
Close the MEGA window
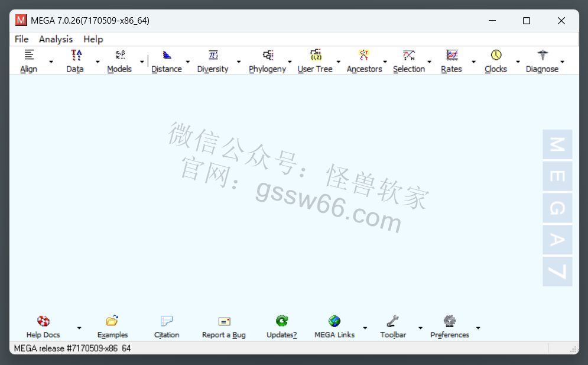[561, 20]
